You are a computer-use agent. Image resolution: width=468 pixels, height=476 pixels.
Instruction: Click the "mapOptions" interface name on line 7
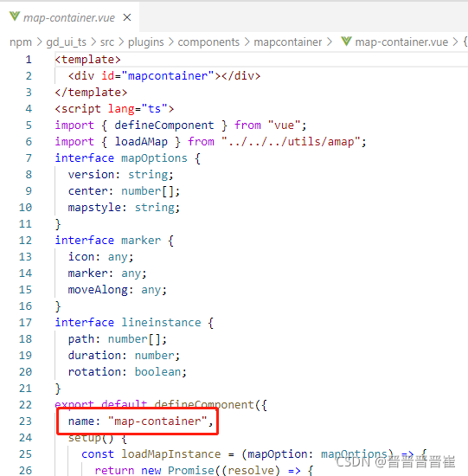(x=154, y=158)
